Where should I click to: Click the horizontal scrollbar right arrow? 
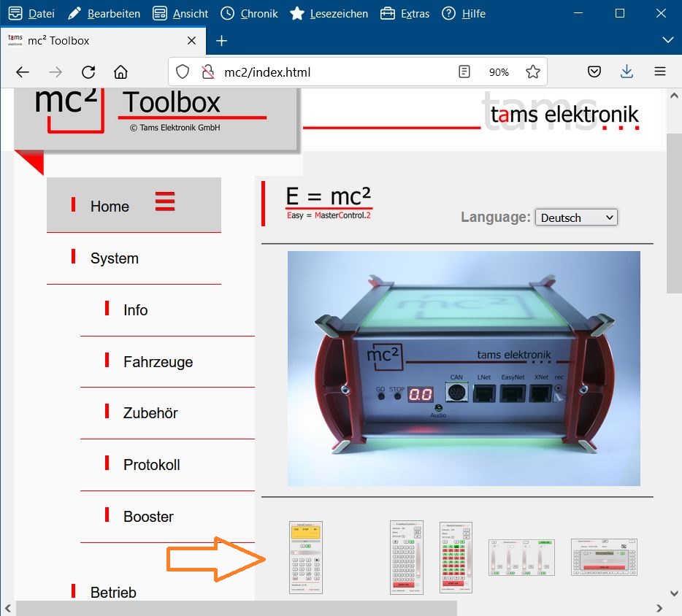tap(659, 608)
